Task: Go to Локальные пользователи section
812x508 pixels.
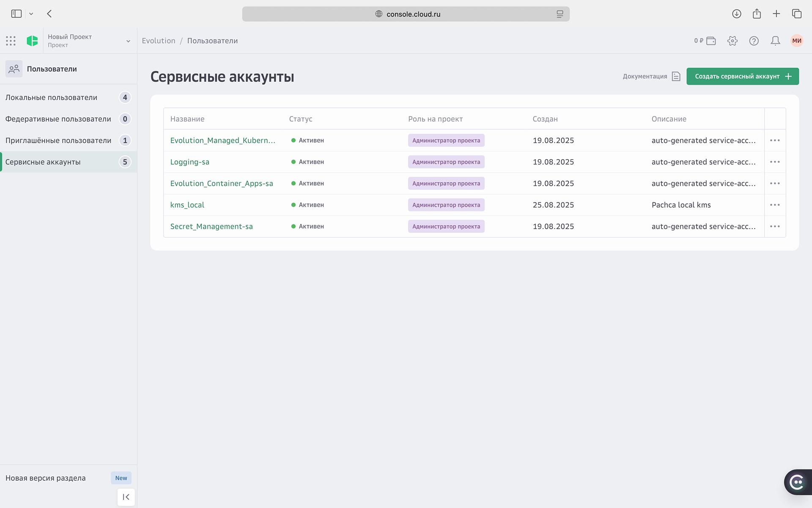Action: (x=51, y=98)
